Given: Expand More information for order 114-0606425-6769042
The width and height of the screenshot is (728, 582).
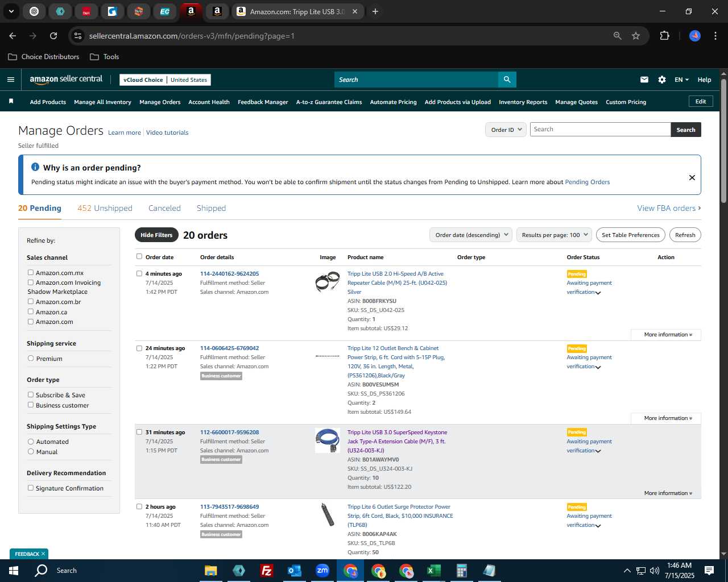Looking at the screenshot, I should (x=668, y=418).
